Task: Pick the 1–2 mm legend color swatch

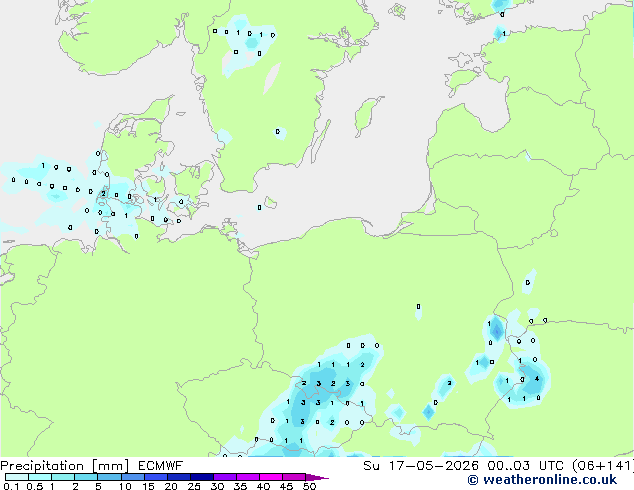Action: click(63, 477)
